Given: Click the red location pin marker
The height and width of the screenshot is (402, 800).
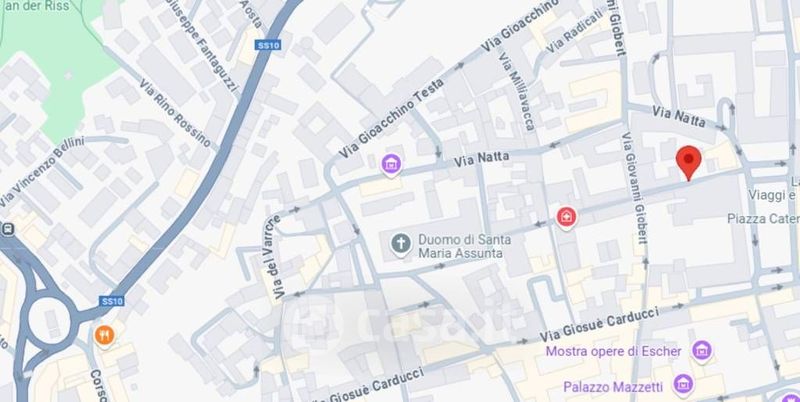Looking at the screenshot, I should tap(688, 162).
